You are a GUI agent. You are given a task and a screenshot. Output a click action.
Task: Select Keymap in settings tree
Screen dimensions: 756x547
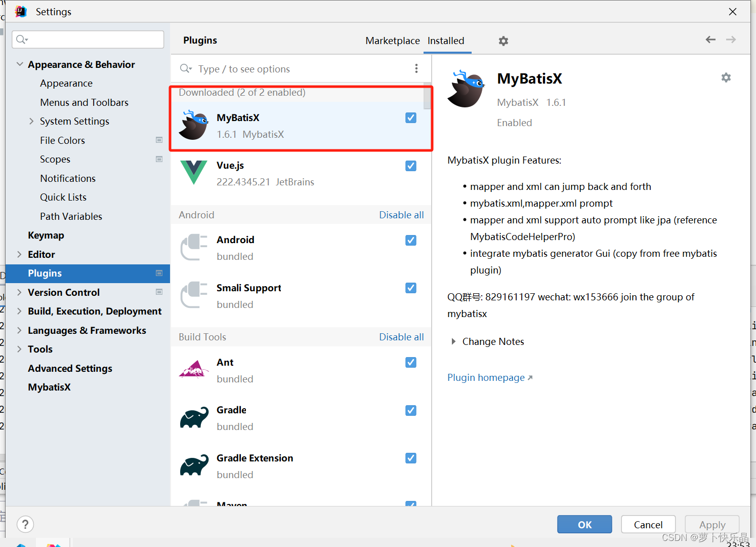point(46,235)
